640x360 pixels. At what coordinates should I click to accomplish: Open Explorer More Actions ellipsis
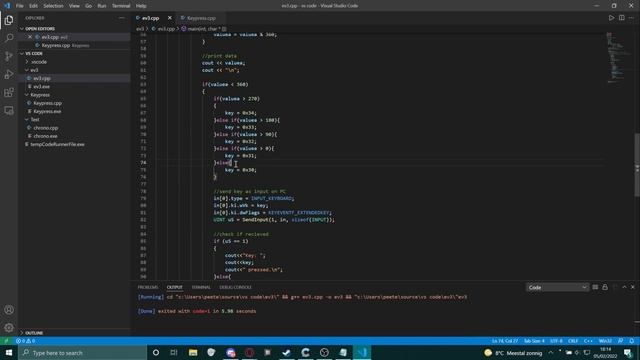pos(121,18)
